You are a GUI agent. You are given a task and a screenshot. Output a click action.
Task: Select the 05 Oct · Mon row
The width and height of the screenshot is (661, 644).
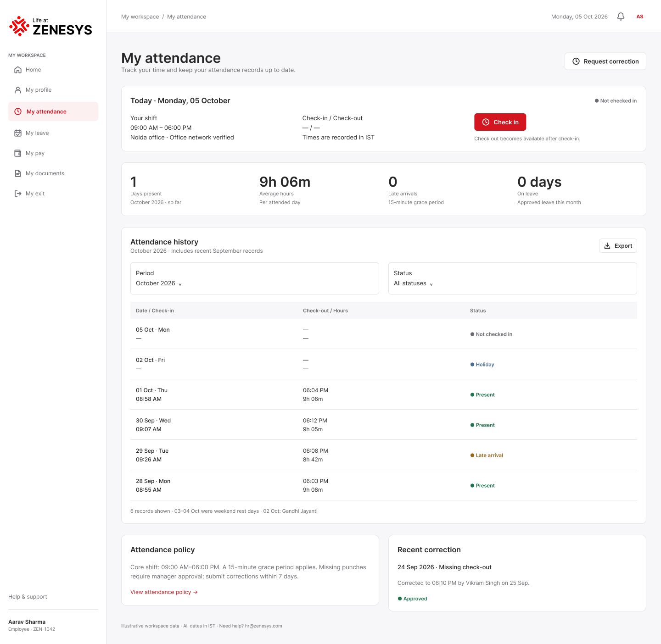pos(384,334)
